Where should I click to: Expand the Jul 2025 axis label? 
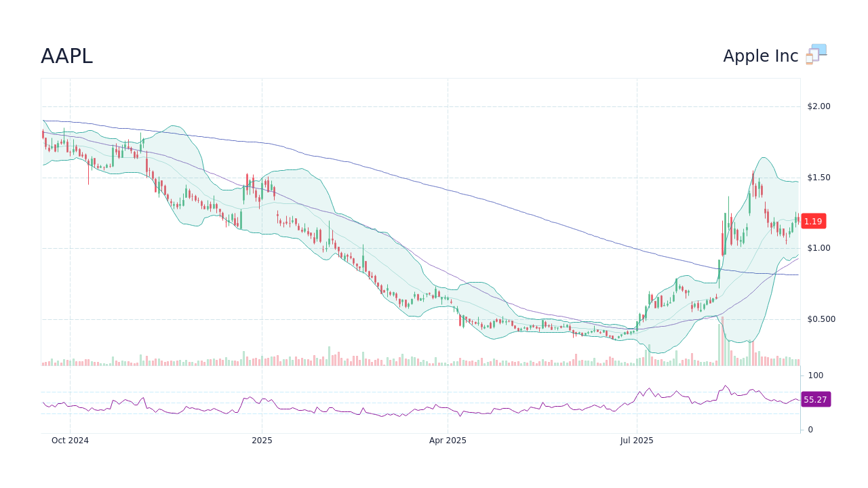coord(637,440)
